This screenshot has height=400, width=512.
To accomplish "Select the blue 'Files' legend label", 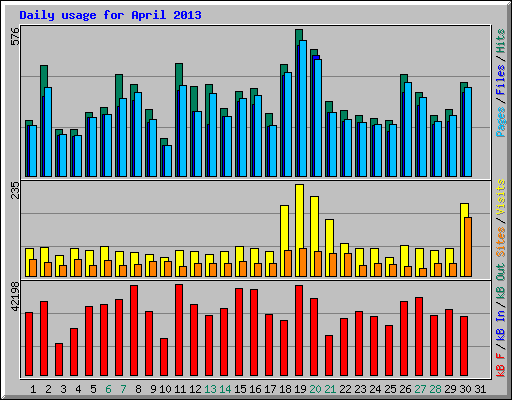I will [501, 80].
